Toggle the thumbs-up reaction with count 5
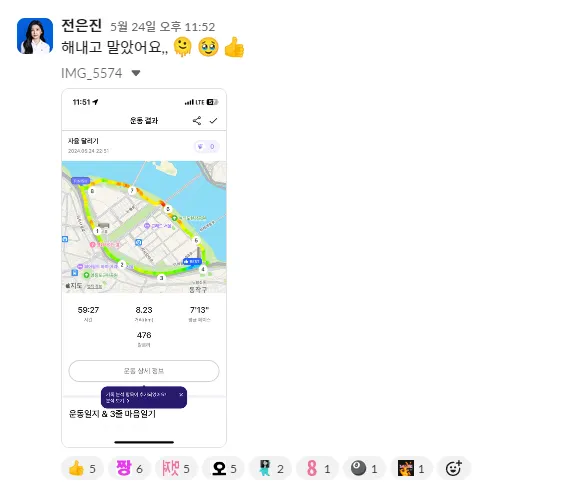The image size is (579, 489). click(x=82, y=469)
